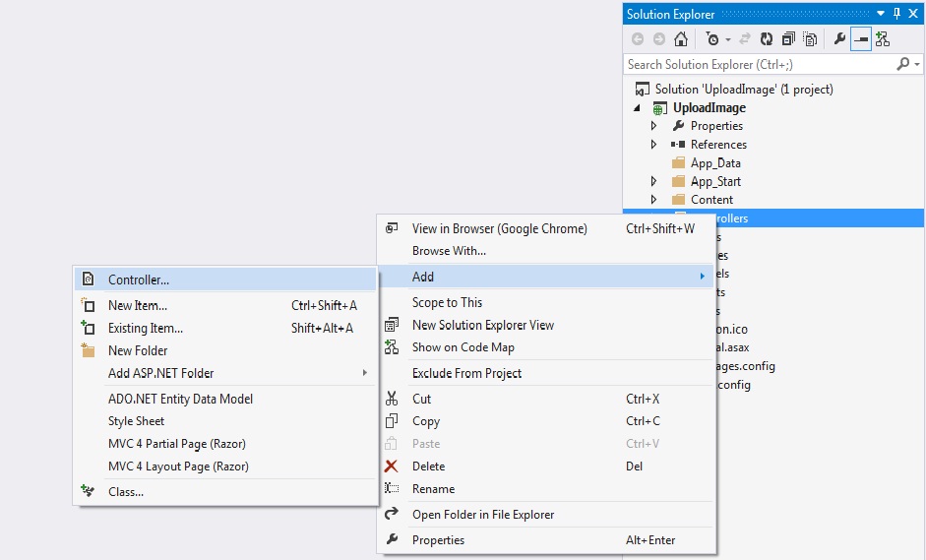Expand the App_Start folder

[x=653, y=181]
